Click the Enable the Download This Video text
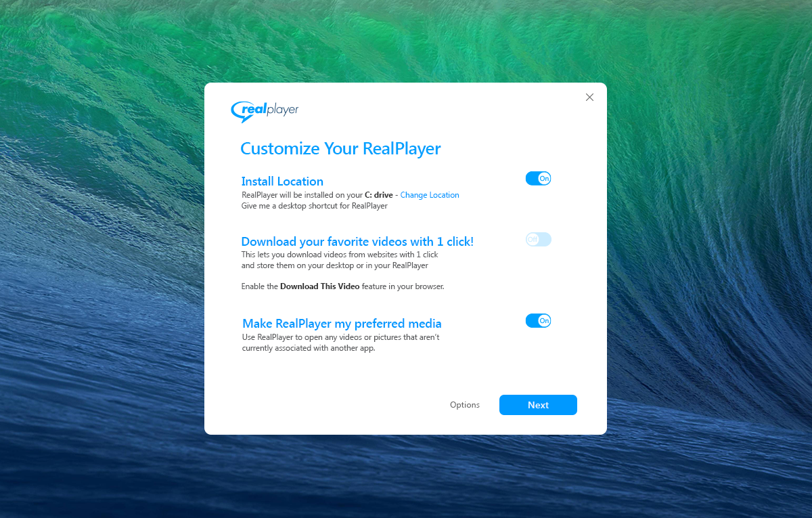The width and height of the screenshot is (812, 518). [343, 286]
